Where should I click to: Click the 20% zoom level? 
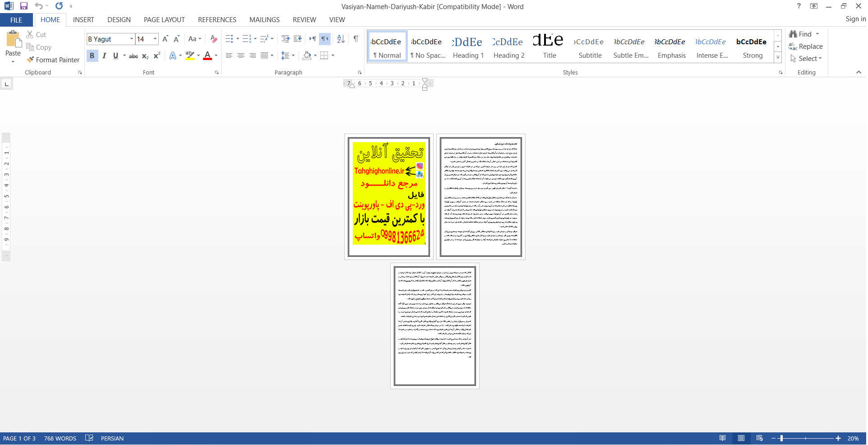click(x=853, y=438)
